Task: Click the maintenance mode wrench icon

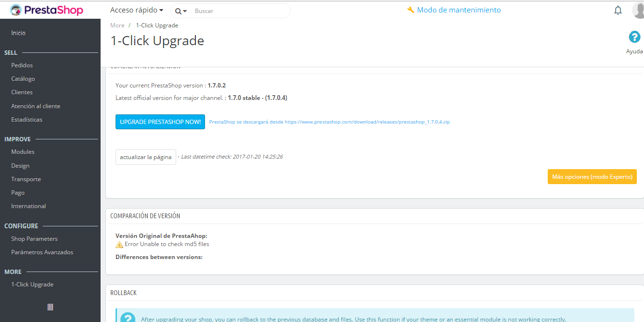Action: [x=411, y=10]
